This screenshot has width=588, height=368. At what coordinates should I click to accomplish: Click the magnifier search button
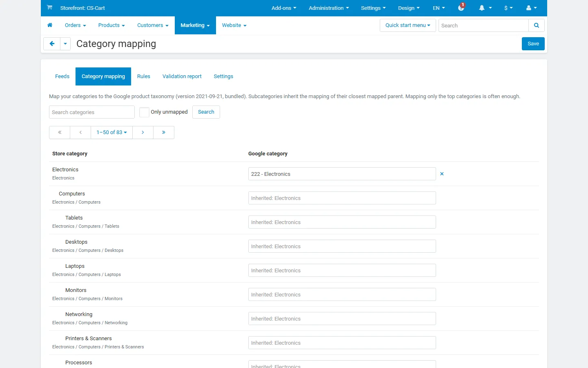coord(537,25)
